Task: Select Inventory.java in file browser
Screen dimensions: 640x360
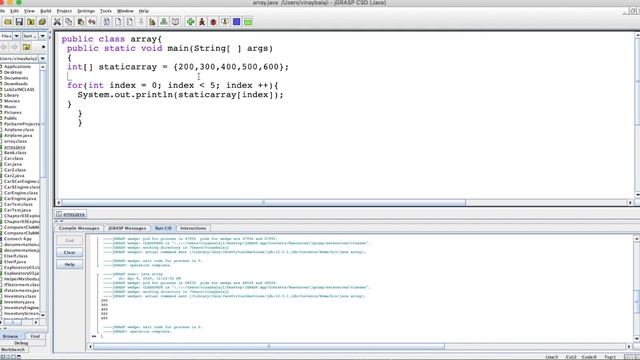Action: point(19,302)
